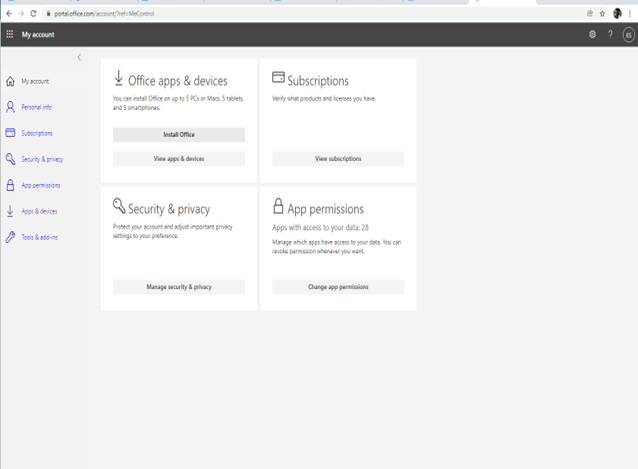Click the Subscriptions card heading

click(x=318, y=81)
